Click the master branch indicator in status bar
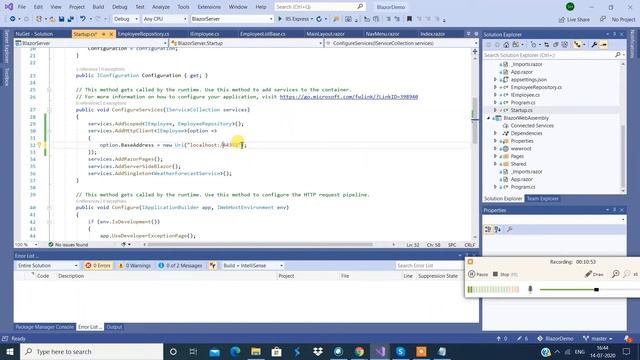Viewport: 640px width, 360px height. click(598, 339)
